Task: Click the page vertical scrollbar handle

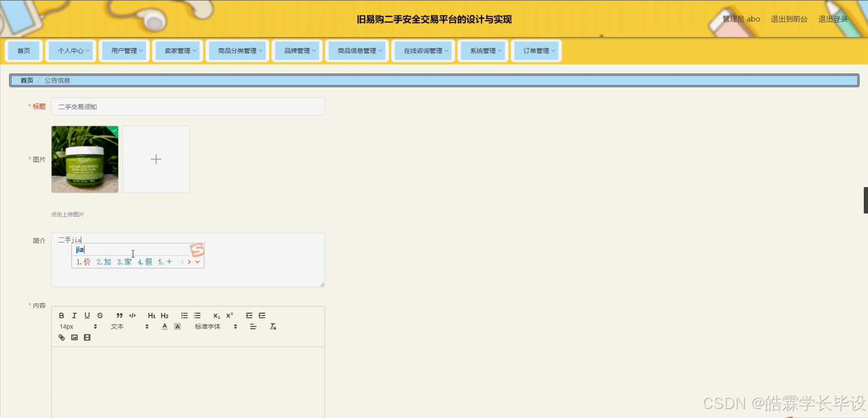Action: pyautogui.click(x=866, y=200)
